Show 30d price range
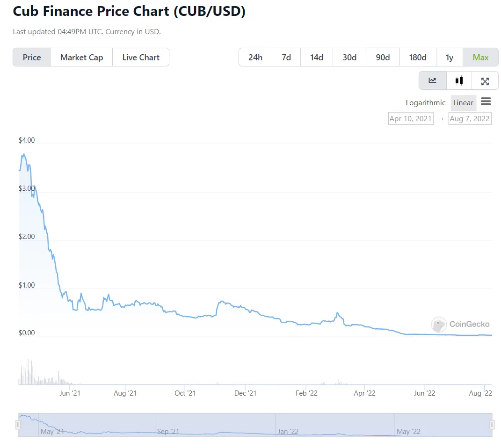The image size is (501, 448). click(349, 57)
